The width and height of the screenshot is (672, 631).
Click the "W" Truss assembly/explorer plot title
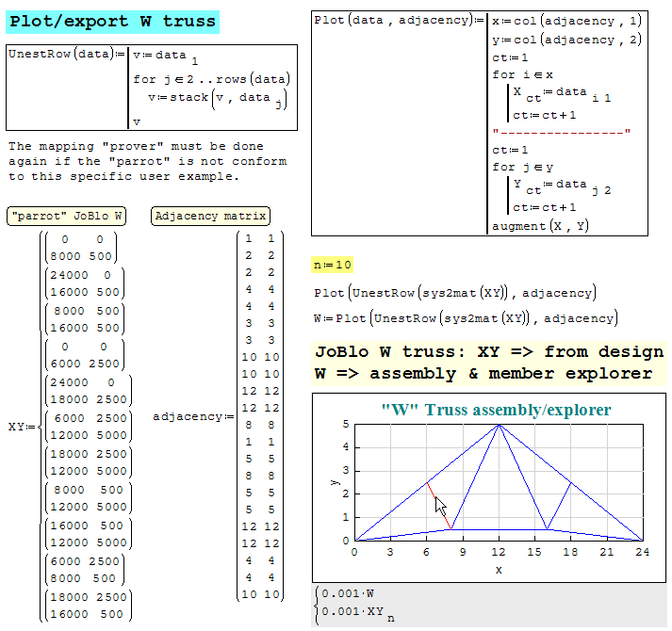[496, 410]
